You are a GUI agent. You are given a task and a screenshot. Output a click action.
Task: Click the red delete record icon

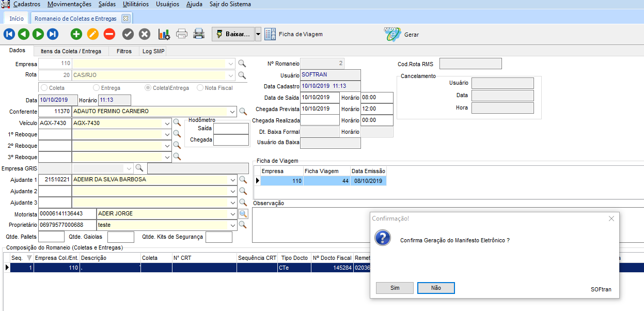click(x=109, y=35)
